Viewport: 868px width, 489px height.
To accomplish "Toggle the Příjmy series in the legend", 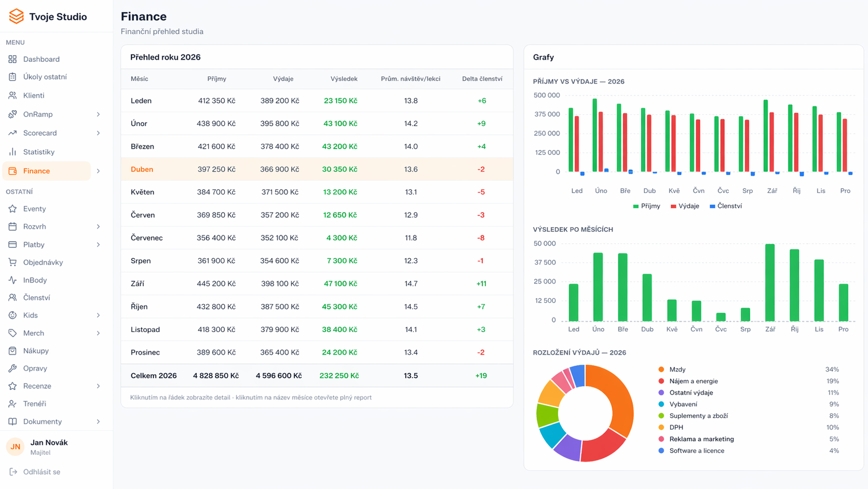I will (x=646, y=206).
